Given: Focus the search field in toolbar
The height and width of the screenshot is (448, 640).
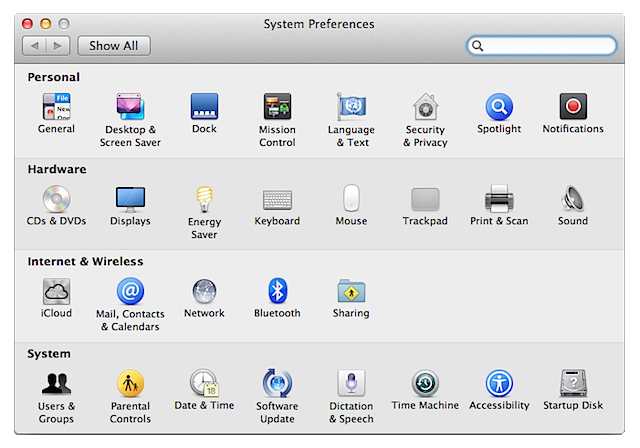Looking at the screenshot, I should tap(542, 46).
